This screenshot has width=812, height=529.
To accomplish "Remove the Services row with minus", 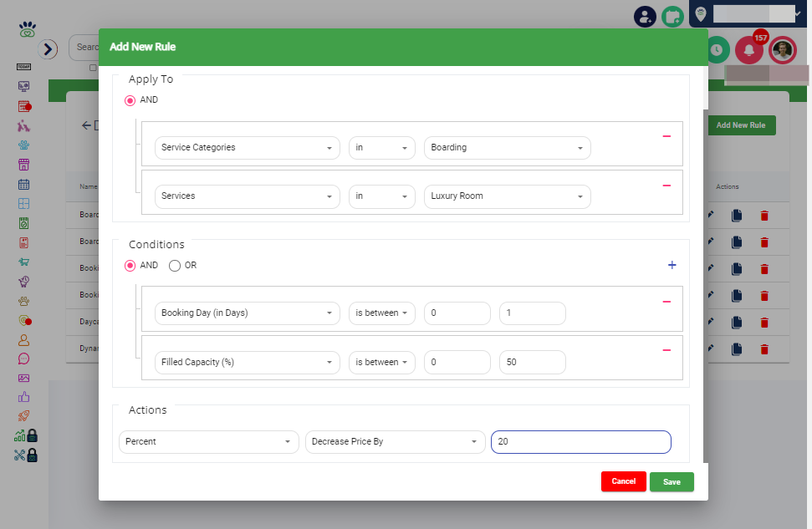I will tap(666, 186).
